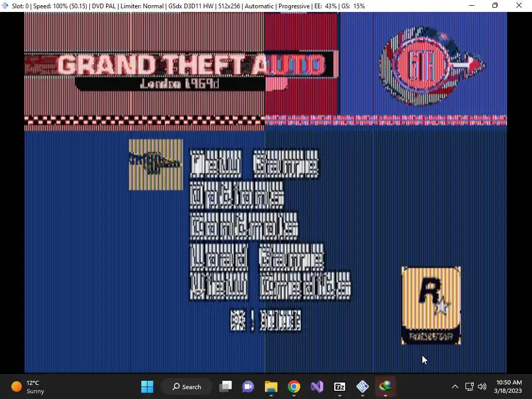Choose View Credits menu entry
The image size is (532, 399).
(270, 286)
